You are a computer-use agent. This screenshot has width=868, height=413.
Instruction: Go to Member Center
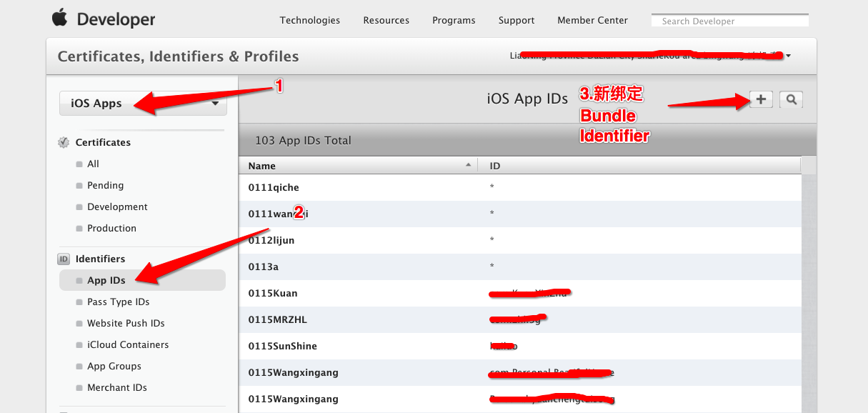tap(592, 20)
